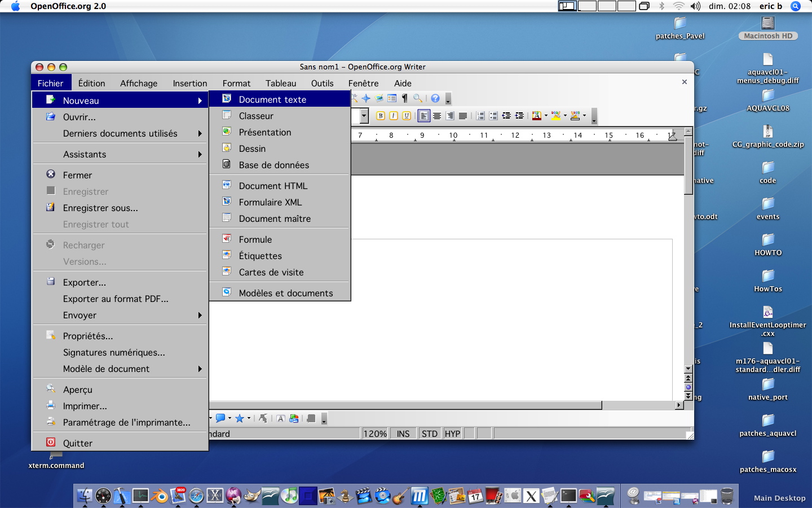Toggle bold formatting in the toolbar
The height and width of the screenshot is (508, 812).
(x=381, y=116)
